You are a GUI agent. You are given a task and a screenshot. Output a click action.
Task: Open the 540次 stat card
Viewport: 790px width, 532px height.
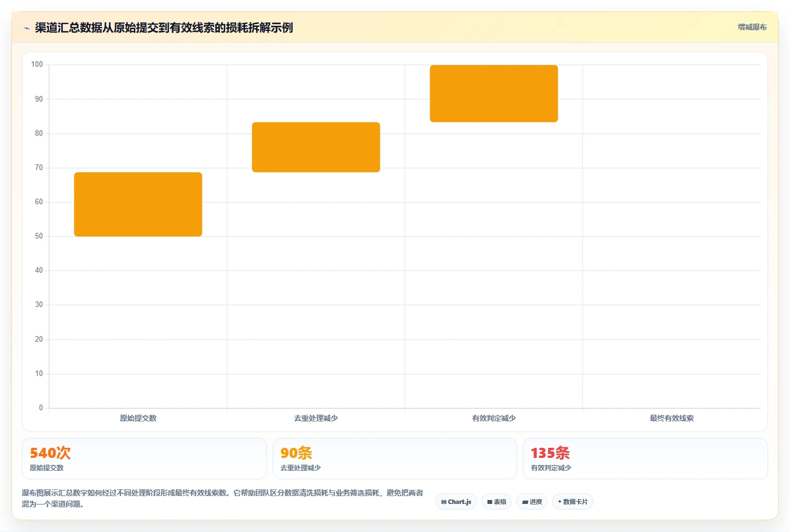144,458
